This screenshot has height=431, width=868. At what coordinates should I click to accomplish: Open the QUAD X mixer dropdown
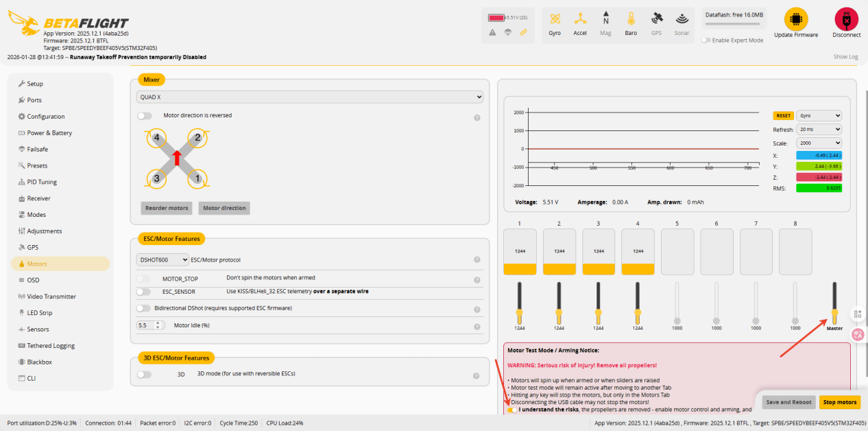[309, 97]
